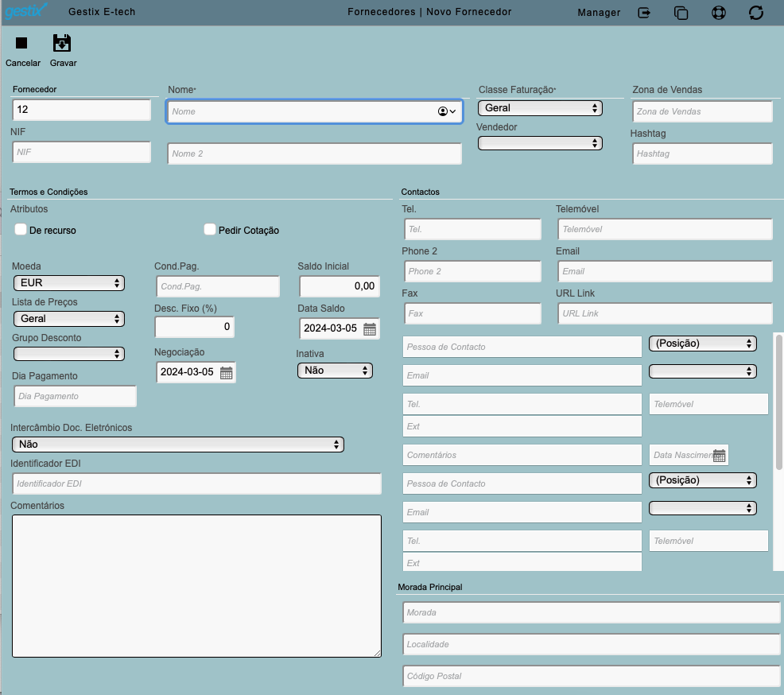The width and height of the screenshot is (784, 695).
Task: Click the NIF input field
Action: tap(81, 152)
